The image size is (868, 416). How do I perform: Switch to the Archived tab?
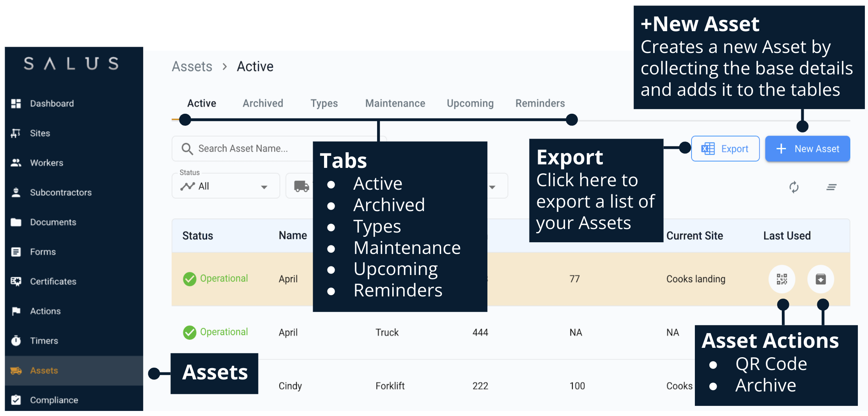[x=263, y=103]
